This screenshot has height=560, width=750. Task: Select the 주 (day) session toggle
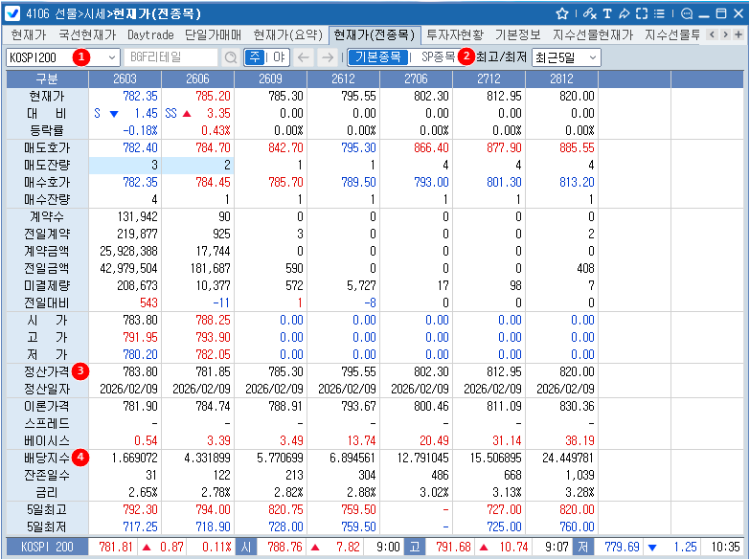(x=254, y=57)
